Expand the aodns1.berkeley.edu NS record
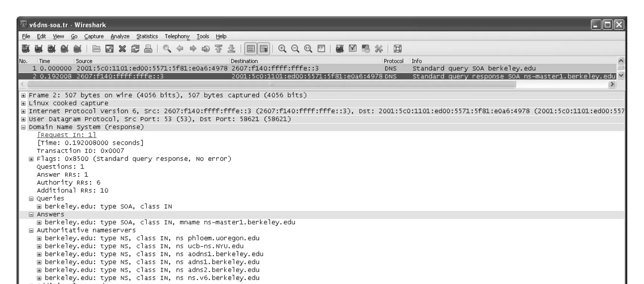 [39, 254]
